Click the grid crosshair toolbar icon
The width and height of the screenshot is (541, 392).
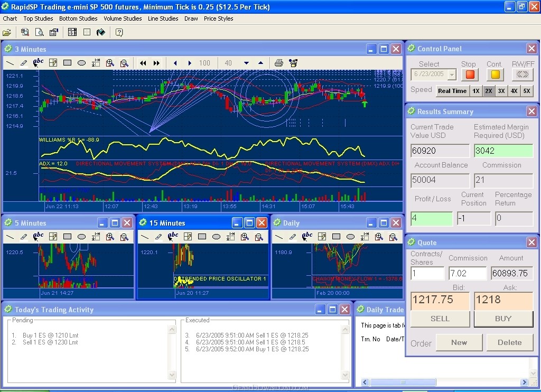coord(87,32)
